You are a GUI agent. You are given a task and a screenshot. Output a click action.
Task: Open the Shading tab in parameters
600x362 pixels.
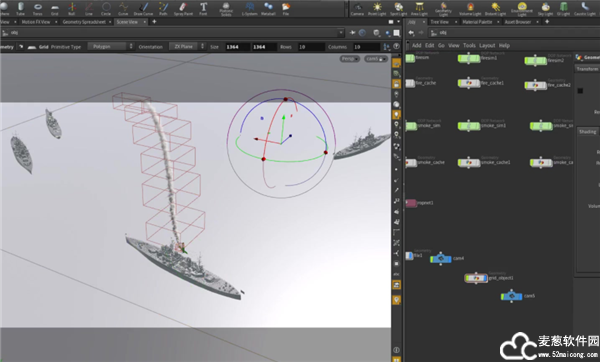[587, 132]
